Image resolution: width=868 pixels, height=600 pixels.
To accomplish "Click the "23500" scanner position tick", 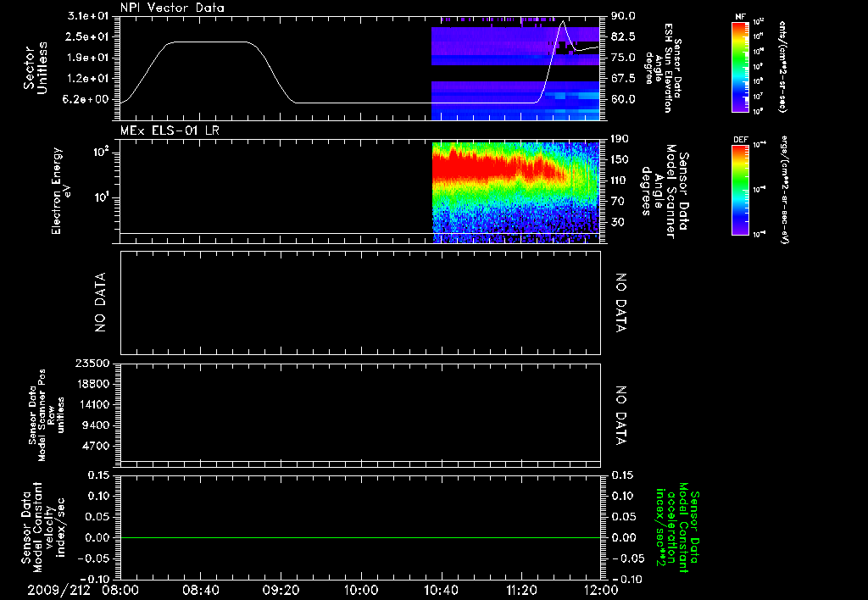I will click(x=92, y=363).
